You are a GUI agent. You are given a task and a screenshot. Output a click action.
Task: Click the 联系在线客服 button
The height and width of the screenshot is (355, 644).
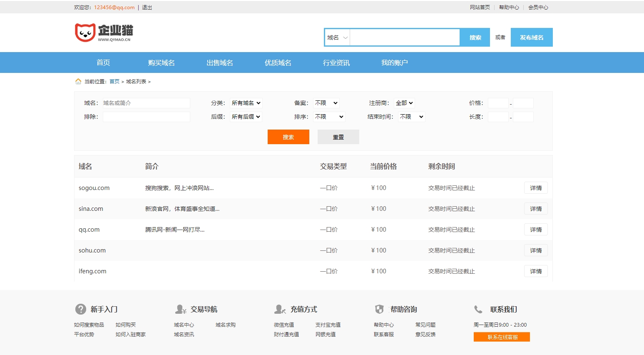(502, 337)
